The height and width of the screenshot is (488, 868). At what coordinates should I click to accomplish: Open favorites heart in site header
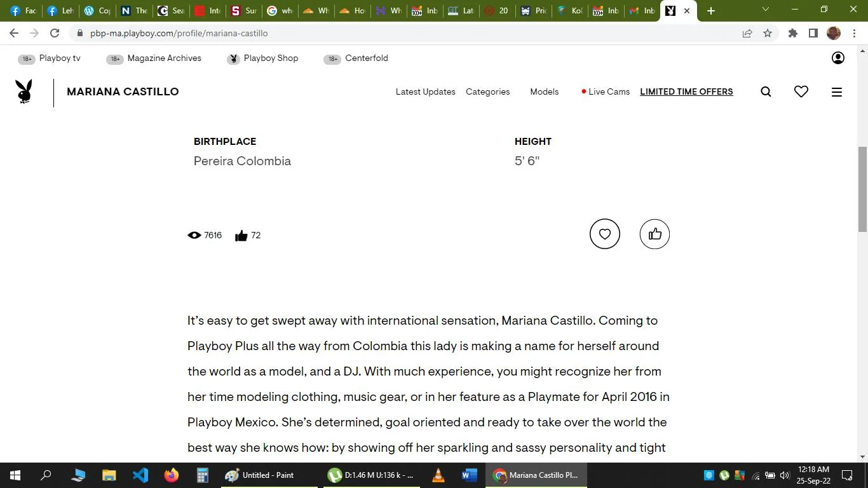[801, 92]
